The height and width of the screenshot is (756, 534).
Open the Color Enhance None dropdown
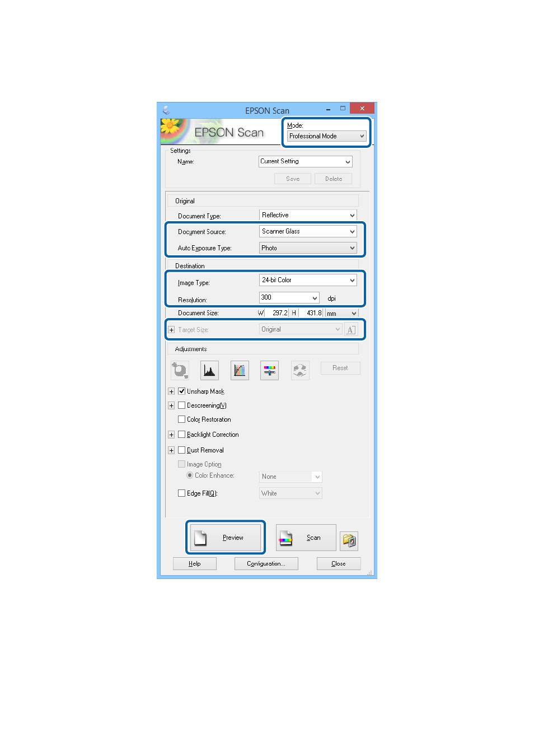point(291,477)
